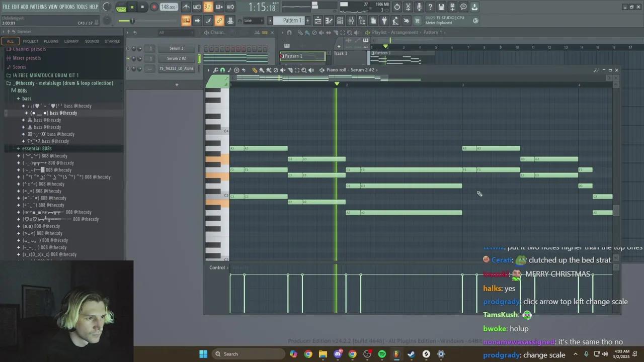This screenshot has height=362, width=644.
Task: Toggle the metronome icon
Action: point(186,7)
